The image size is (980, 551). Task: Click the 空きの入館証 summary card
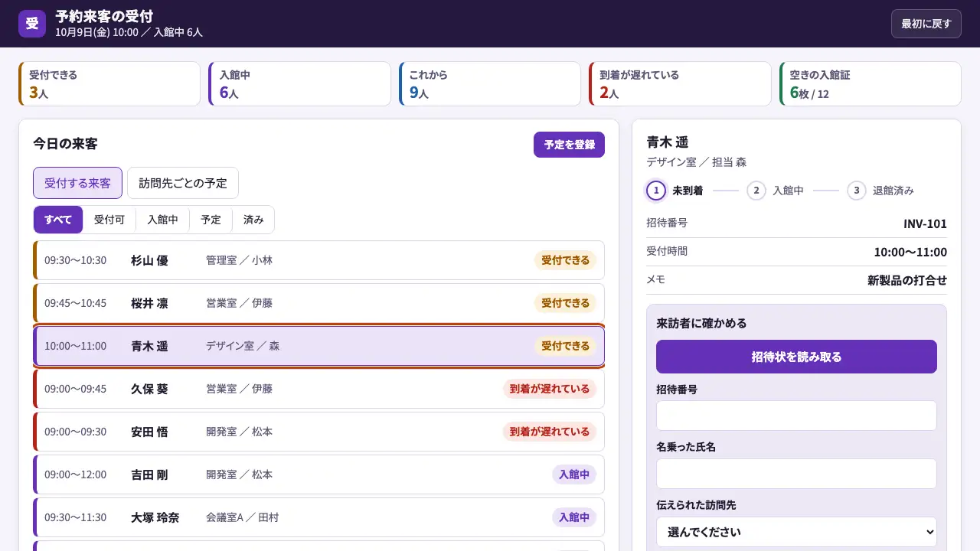pyautogui.click(x=871, y=84)
